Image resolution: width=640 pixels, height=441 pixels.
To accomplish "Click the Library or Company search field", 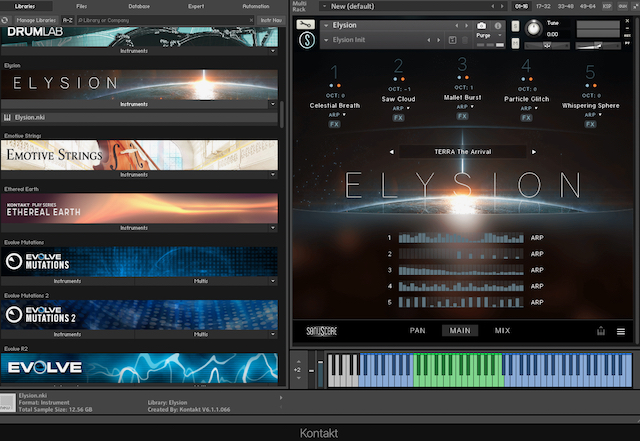I will (163, 20).
